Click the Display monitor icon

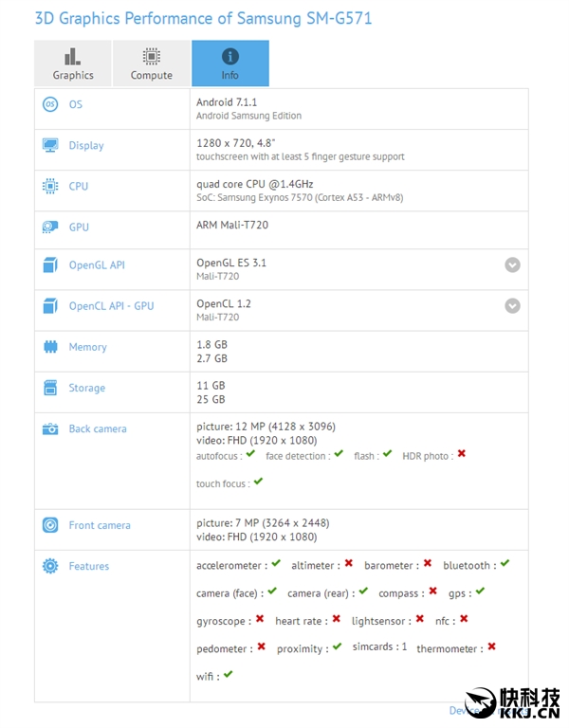click(50, 145)
